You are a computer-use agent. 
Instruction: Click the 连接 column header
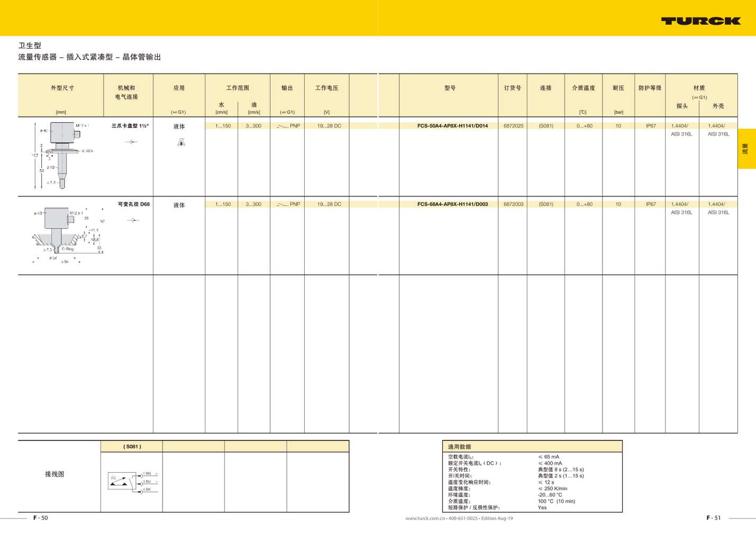click(x=546, y=88)
